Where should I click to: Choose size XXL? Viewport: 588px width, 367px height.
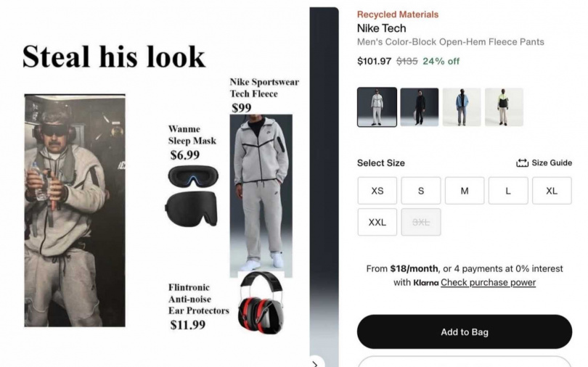[377, 222]
